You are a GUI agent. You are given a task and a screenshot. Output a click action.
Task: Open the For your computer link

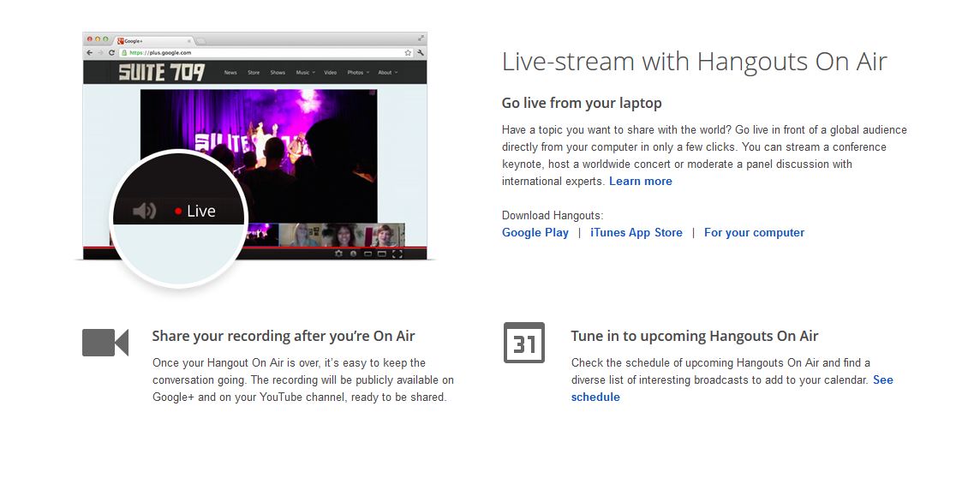(755, 232)
